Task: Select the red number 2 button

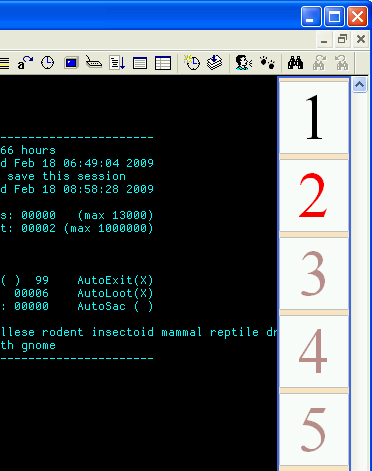Action: click(314, 195)
